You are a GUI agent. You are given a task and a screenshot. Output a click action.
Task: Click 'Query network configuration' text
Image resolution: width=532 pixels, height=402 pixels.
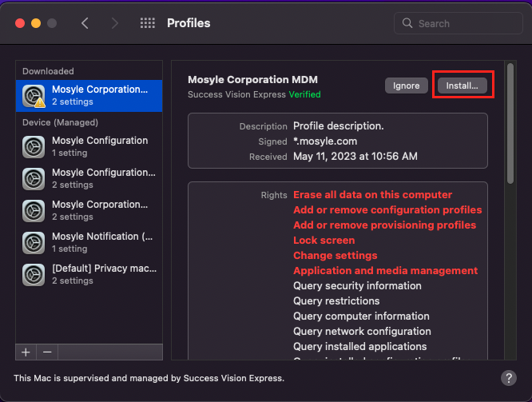[x=362, y=332]
